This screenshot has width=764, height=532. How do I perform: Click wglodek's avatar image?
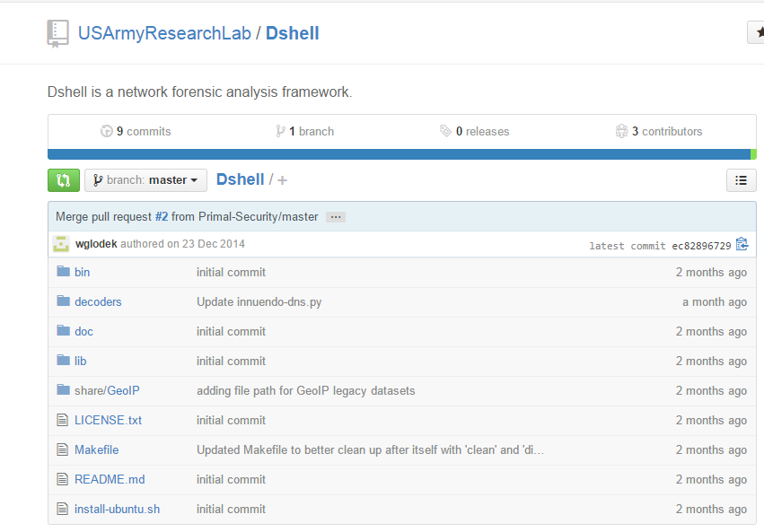61,244
